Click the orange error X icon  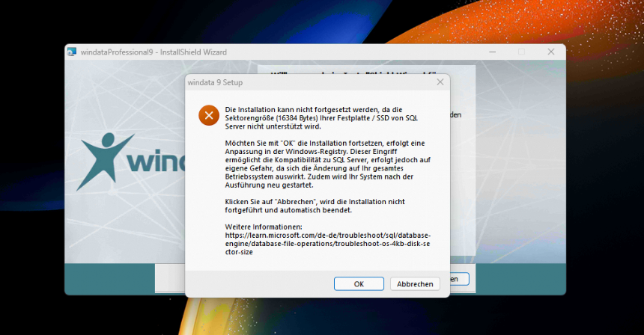tap(209, 115)
